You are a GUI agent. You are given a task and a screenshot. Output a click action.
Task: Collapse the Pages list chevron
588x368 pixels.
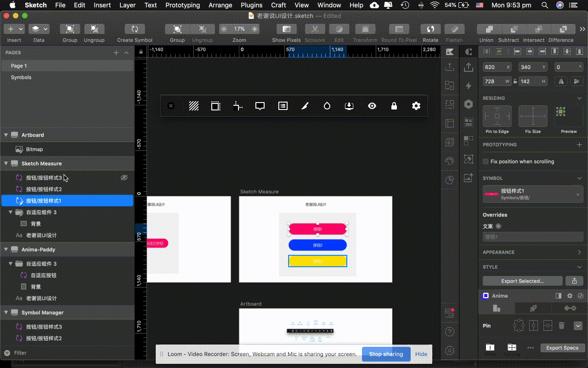127,52
